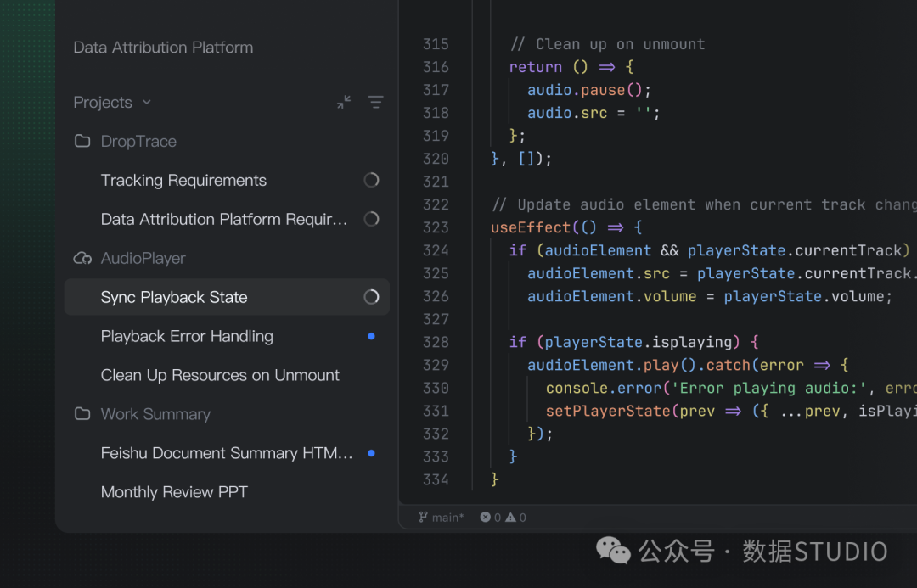
Task: Click the loading spinner beside Tracking Requirements
Action: (x=371, y=180)
